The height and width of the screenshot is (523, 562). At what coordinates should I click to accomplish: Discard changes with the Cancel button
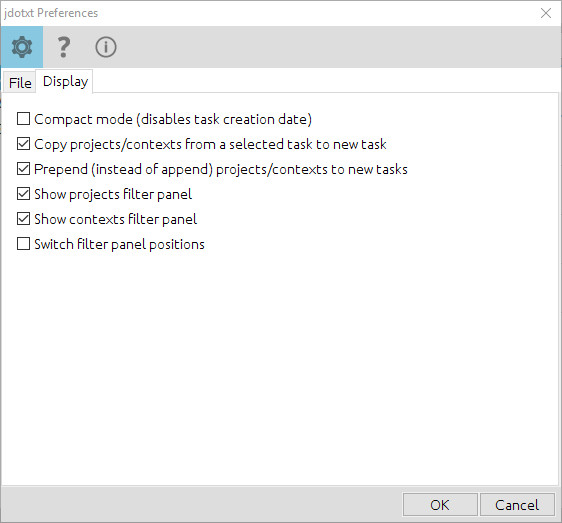(517, 505)
